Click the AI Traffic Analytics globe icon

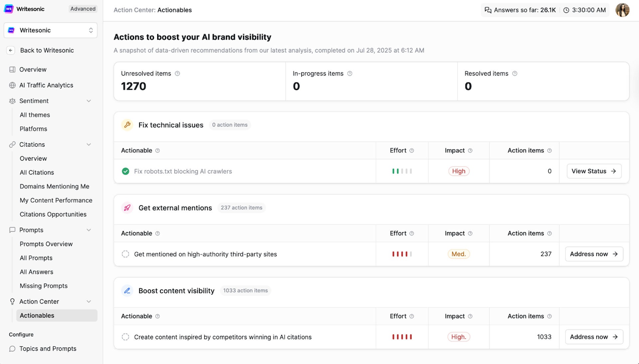tap(12, 85)
